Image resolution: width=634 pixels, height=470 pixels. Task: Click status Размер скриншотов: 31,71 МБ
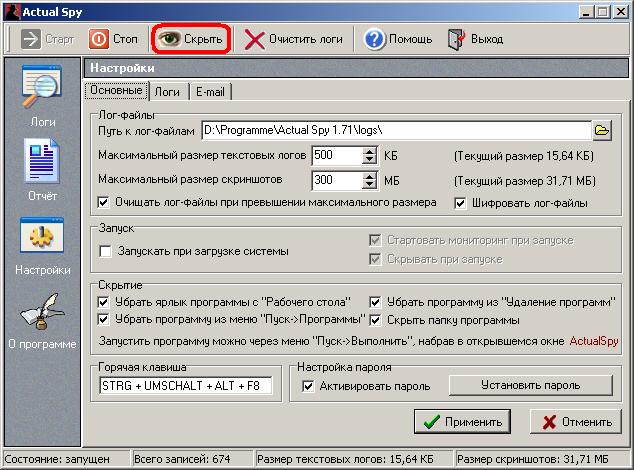point(533,459)
